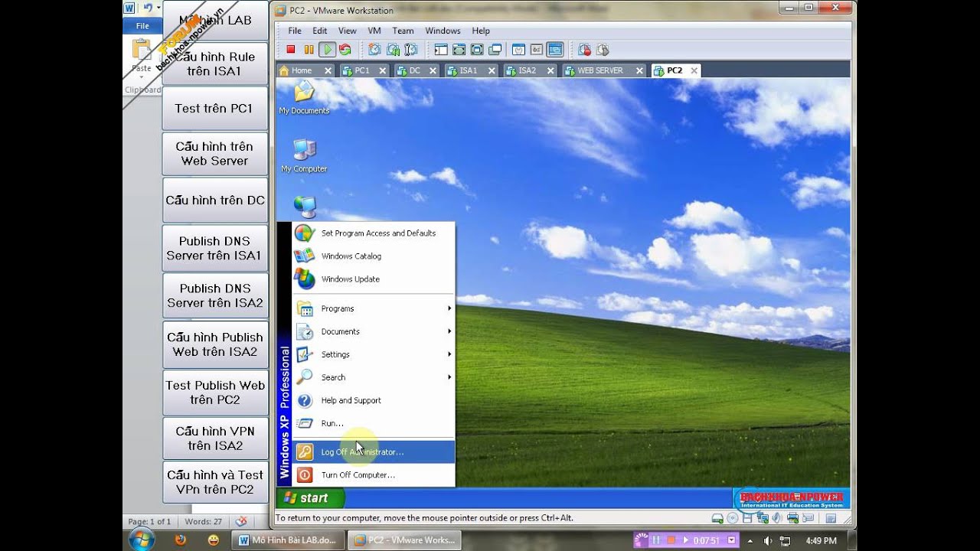Open Windows Catalog from Start menu
Screen dimensions: 980x551
point(374,256)
